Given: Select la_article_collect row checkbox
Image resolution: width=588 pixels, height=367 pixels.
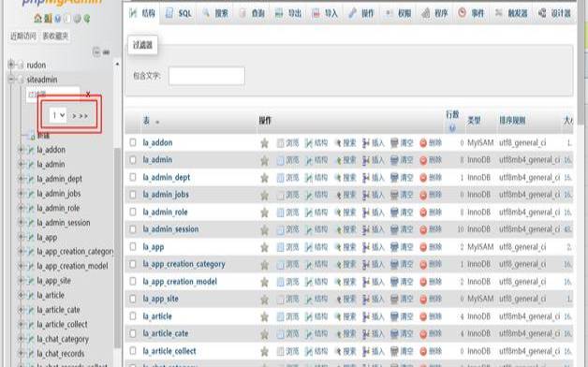Looking at the screenshot, I should [133, 350].
